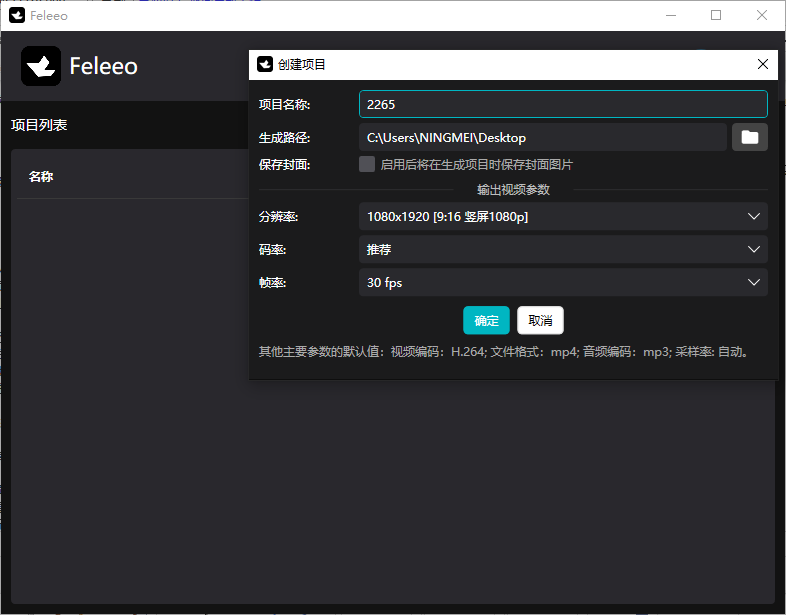The image size is (786, 615).
Task: Enable the 保存封面 checkbox
Action: point(367,164)
